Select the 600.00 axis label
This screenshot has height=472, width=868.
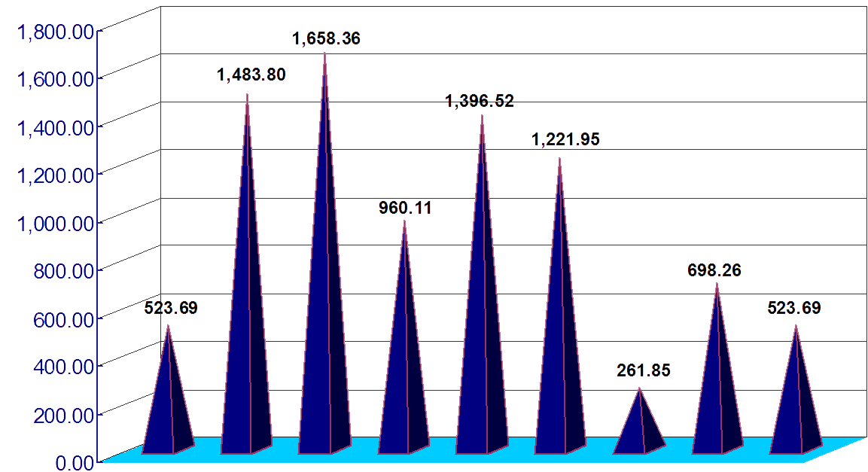[x=63, y=318]
